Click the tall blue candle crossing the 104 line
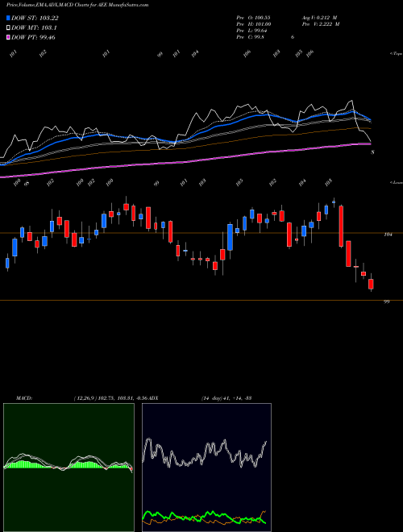403x532 pixels. (230, 237)
